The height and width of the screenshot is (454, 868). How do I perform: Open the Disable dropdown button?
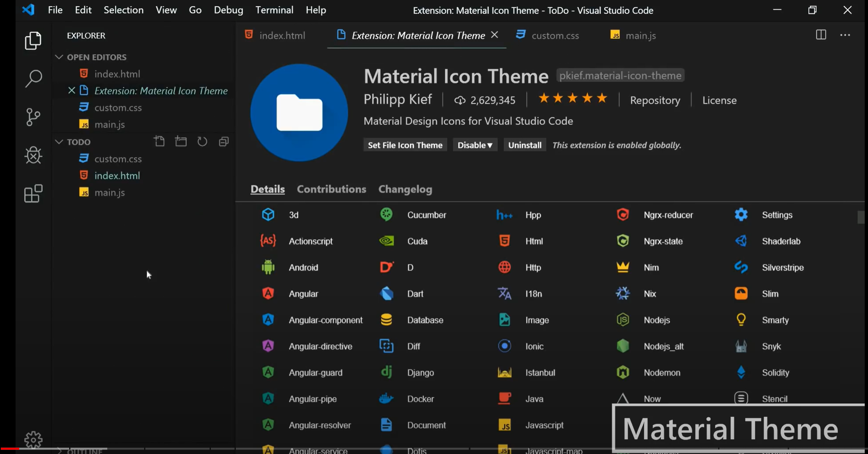pos(475,145)
